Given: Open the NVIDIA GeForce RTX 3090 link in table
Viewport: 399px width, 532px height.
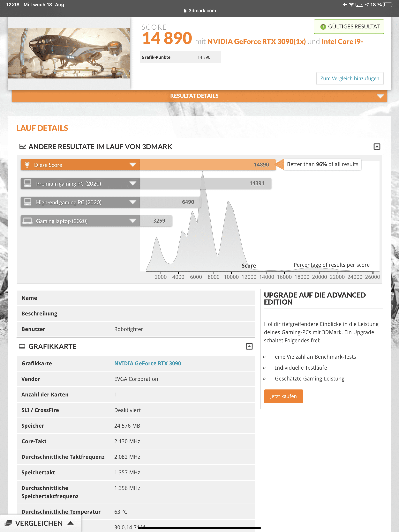Looking at the screenshot, I should [147, 363].
